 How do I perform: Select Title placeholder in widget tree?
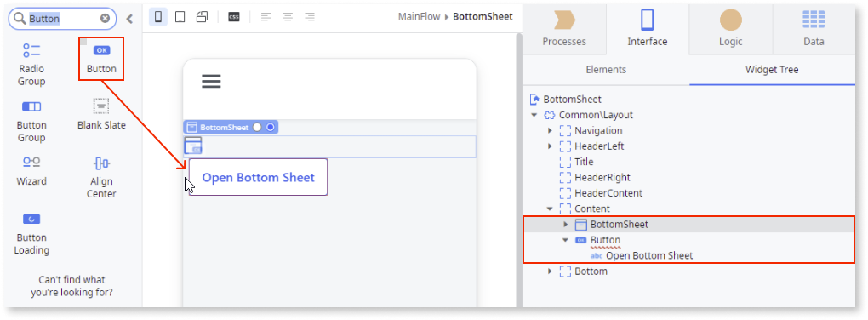(x=577, y=162)
